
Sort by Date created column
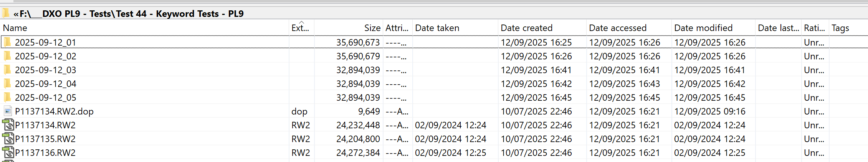[x=526, y=28]
